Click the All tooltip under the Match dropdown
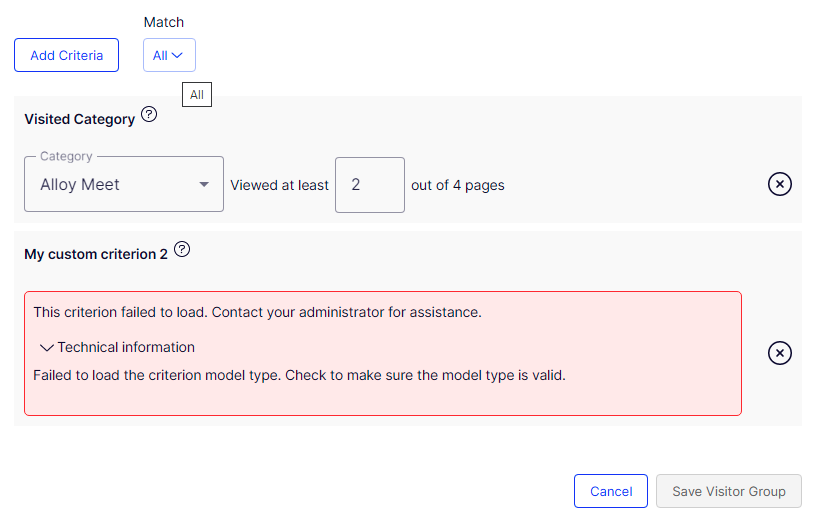 pyautogui.click(x=197, y=95)
